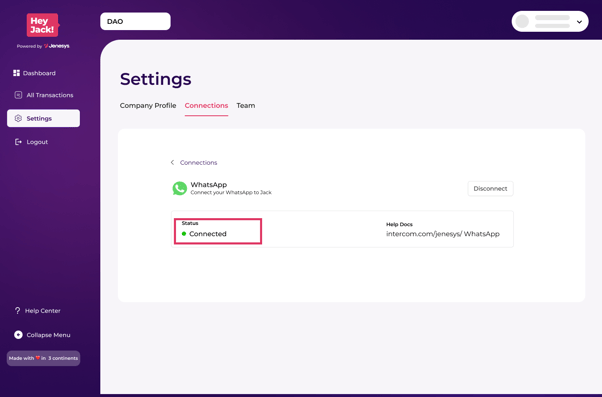Image resolution: width=602 pixels, height=397 pixels.
Task: Expand the user account dropdown chevron
Action: tap(579, 22)
